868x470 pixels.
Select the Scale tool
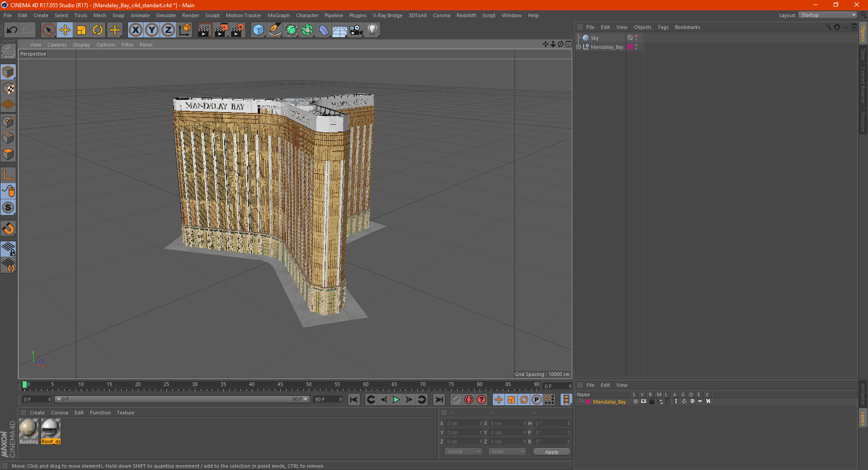click(x=81, y=30)
